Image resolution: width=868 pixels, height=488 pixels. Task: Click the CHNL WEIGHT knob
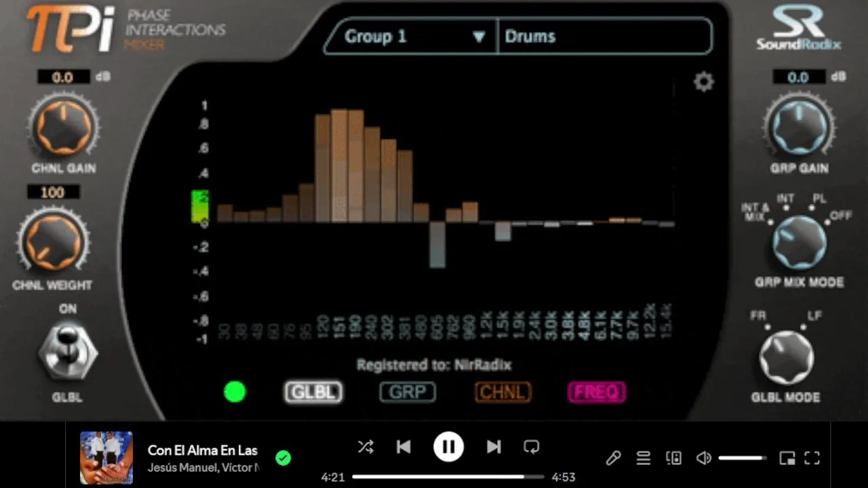[53, 242]
